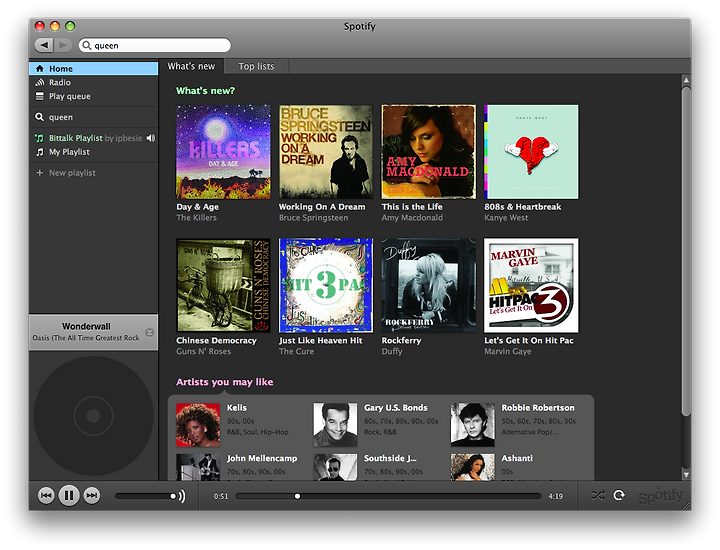Open the Wonderwall track options dropdown arrow
Image resolution: width=720 pixels, height=550 pixels.
149,332
